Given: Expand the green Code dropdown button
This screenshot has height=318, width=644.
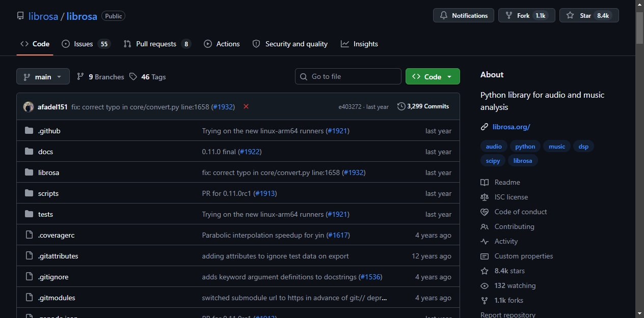Looking at the screenshot, I should [x=433, y=76].
